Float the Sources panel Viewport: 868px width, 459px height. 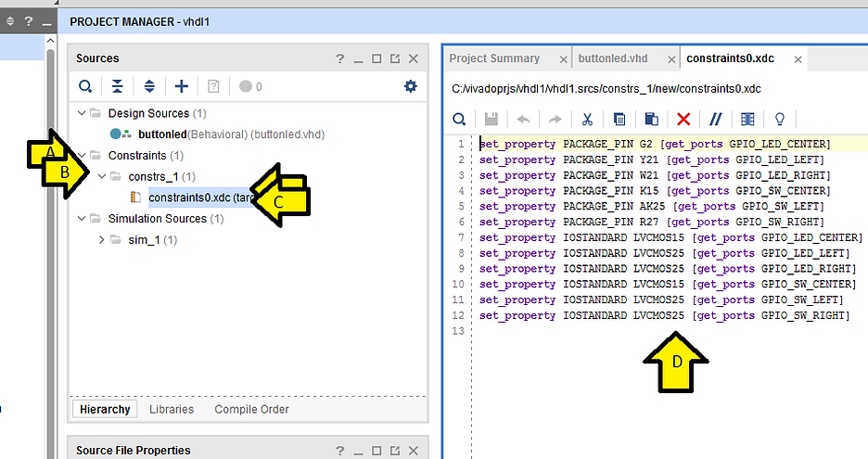coord(395,58)
